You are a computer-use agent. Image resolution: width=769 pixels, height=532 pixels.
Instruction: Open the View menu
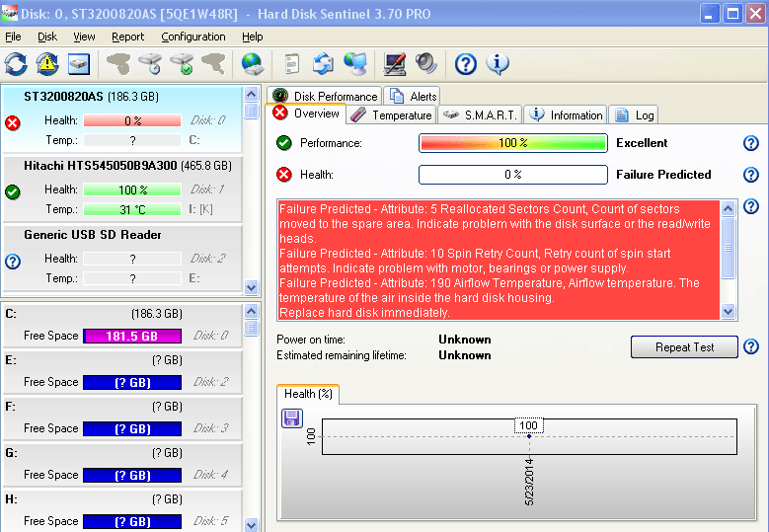(x=84, y=37)
